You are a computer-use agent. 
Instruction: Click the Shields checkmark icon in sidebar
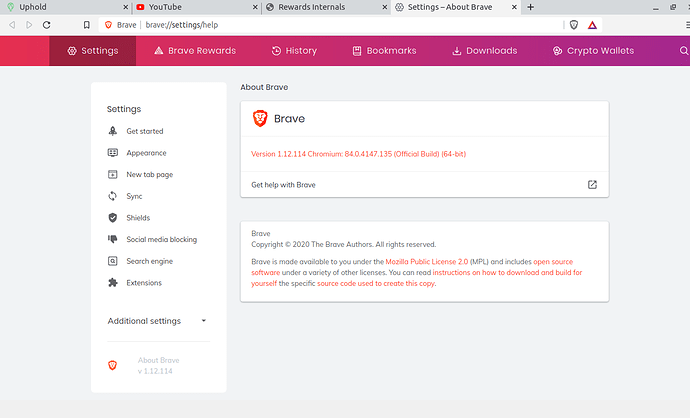pyautogui.click(x=113, y=217)
